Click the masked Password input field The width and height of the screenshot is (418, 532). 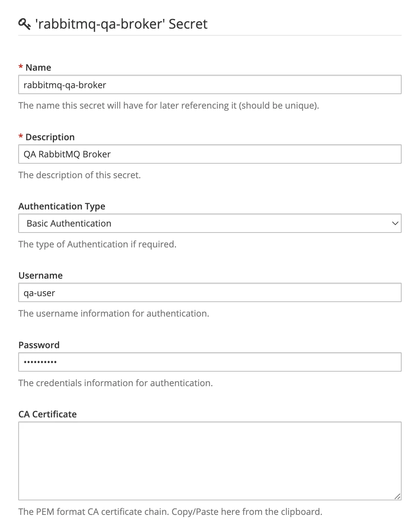[x=209, y=362]
